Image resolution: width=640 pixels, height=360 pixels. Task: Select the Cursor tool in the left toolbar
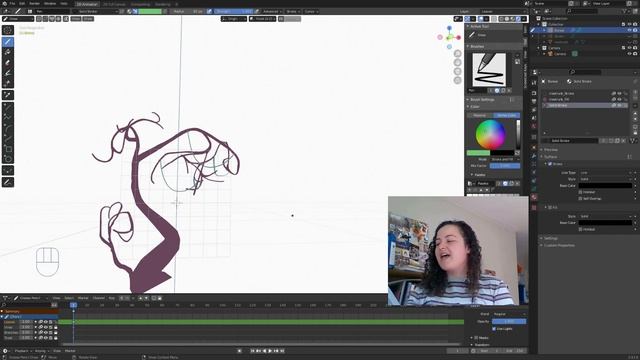click(8, 30)
